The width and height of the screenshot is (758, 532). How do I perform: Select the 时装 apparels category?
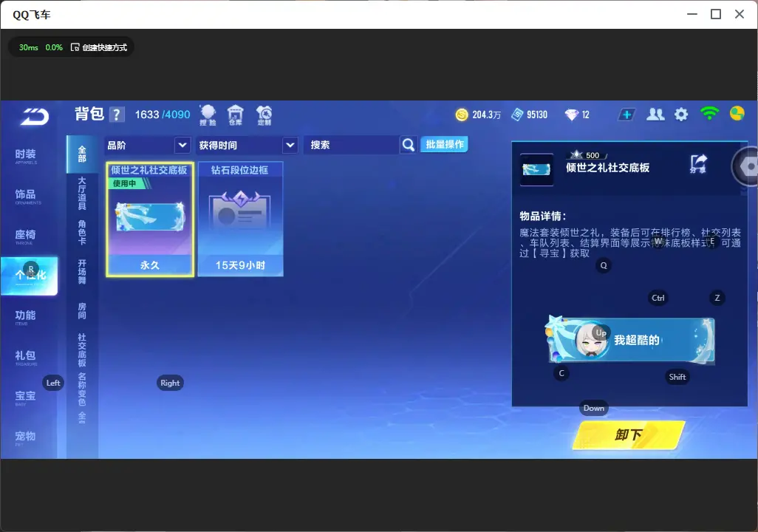pos(26,156)
